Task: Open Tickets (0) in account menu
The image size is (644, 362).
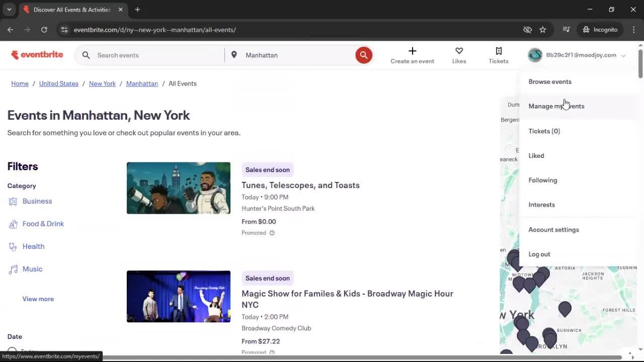Action: [x=544, y=131]
